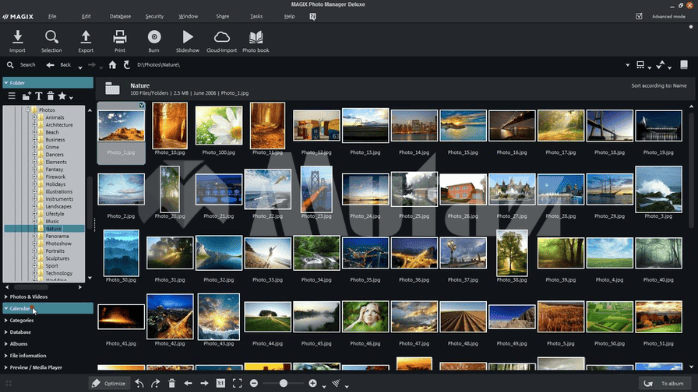Open the Window menu
698x392 pixels.
pos(188,16)
